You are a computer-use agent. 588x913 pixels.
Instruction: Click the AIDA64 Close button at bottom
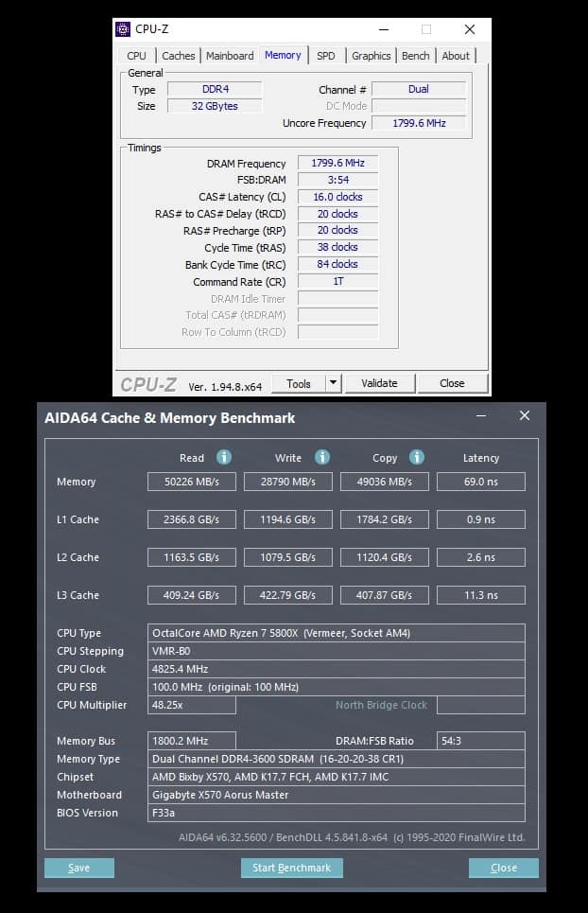coord(504,868)
